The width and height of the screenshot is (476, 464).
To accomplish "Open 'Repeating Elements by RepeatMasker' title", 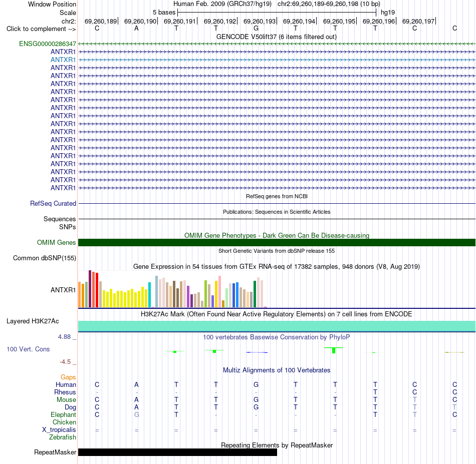I will [277, 445].
